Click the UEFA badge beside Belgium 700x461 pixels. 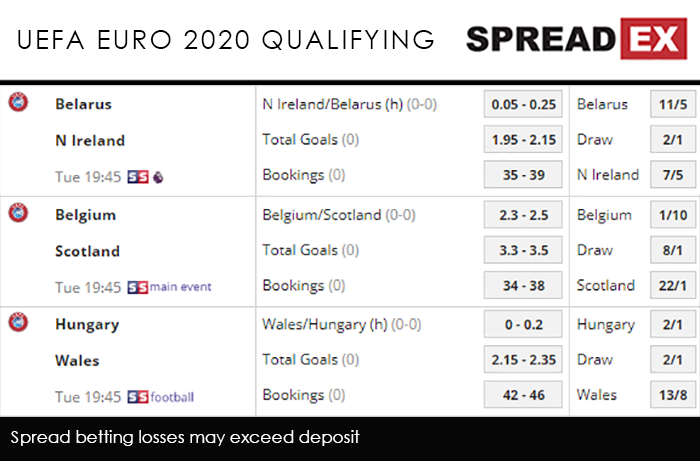(x=18, y=213)
